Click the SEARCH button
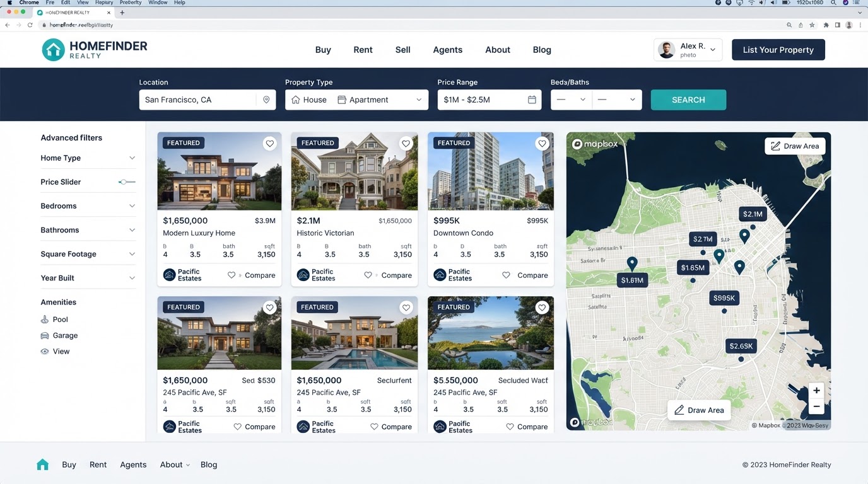This screenshot has height=484, width=868. [688, 100]
